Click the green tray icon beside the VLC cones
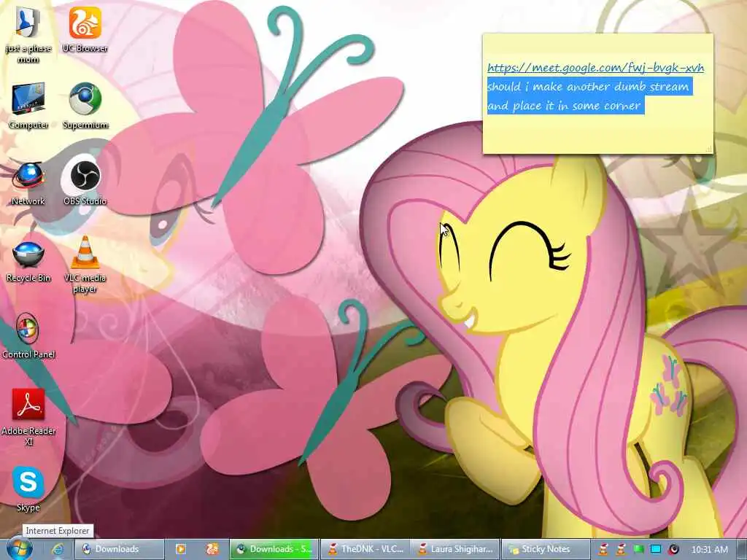The image size is (747, 560). click(638, 549)
